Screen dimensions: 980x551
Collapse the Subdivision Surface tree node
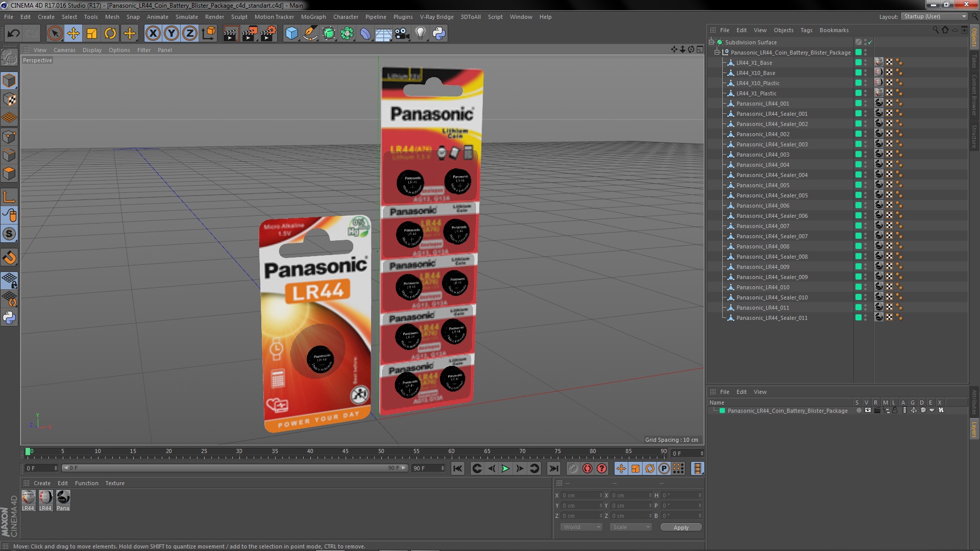712,42
